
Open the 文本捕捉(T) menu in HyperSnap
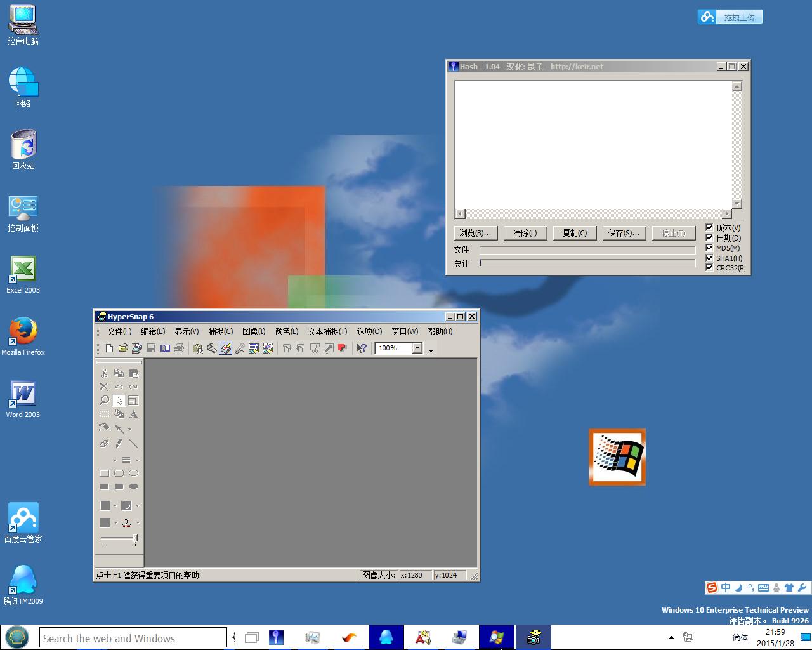pyautogui.click(x=327, y=331)
